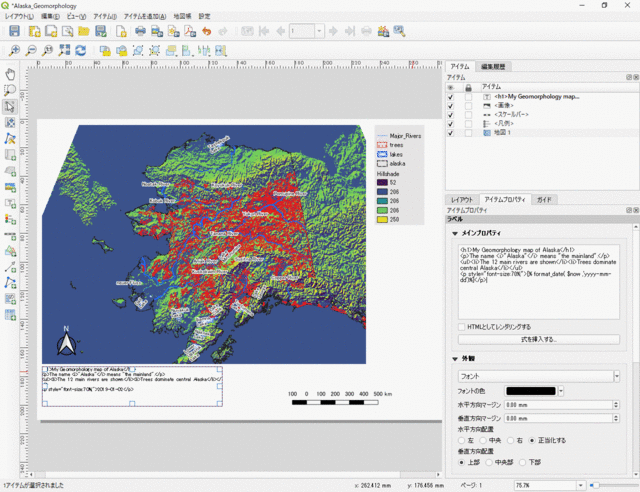Open the フォント dropdown arrow

coord(617,376)
